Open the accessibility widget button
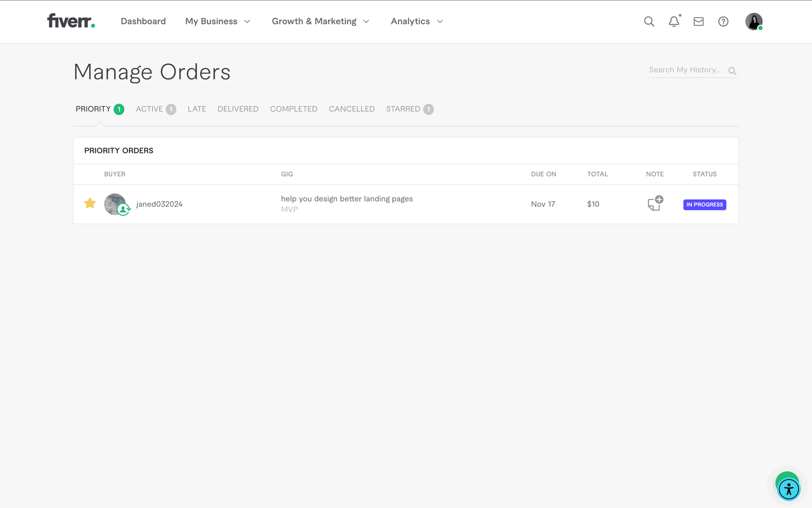 pos(789,489)
